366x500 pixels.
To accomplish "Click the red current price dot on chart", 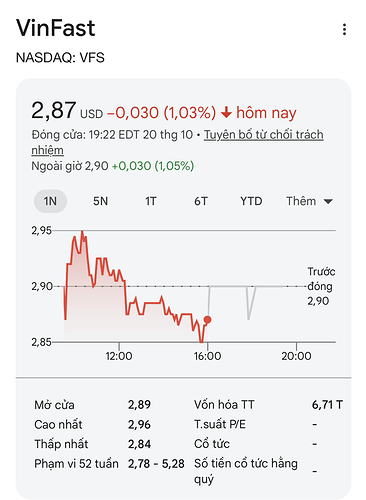I will [x=207, y=320].
